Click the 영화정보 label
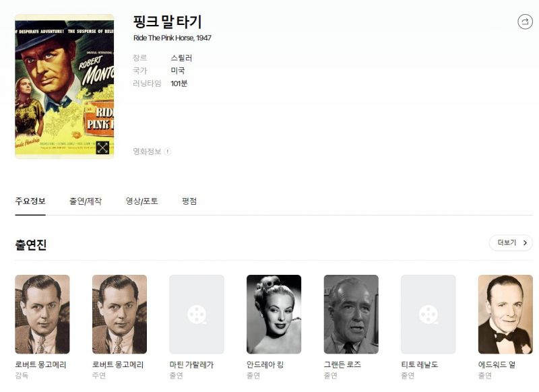Screen dimensions: 539x392 point(147,152)
